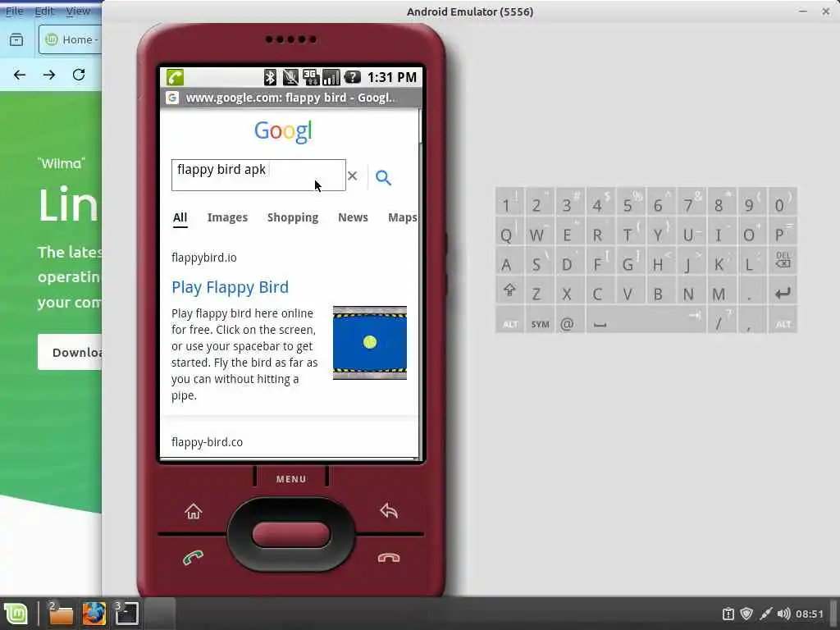Click the flappy-bird.co result text
The height and width of the screenshot is (630, 840).
(x=207, y=442)
